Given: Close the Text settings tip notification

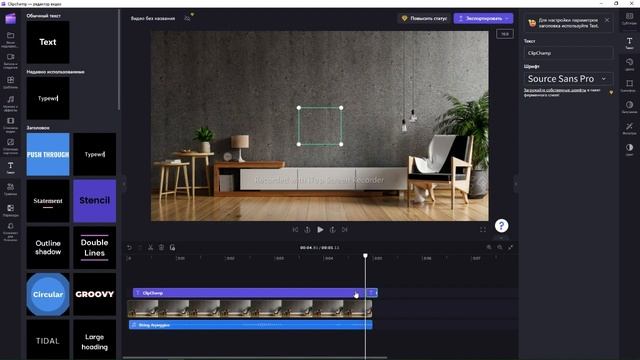Looking at the screenshot, I should 607,20.
